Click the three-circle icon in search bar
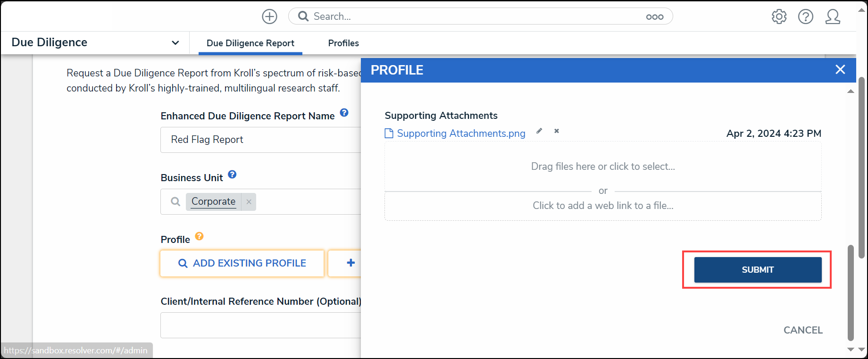Image resolution: width=868 pixels, height=359 pixels. (655, 17)
